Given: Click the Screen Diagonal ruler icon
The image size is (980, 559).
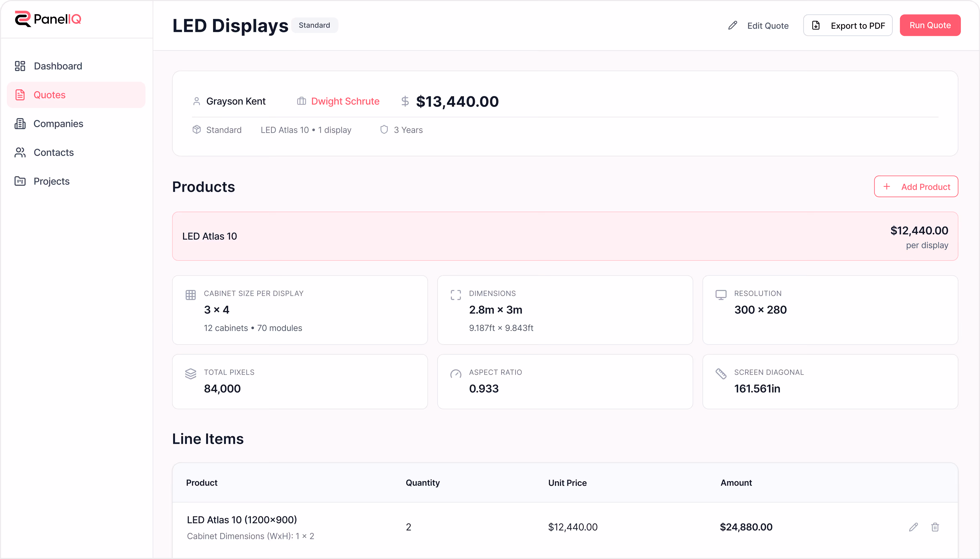Looking at the screenshot, I should coord(721,374).
